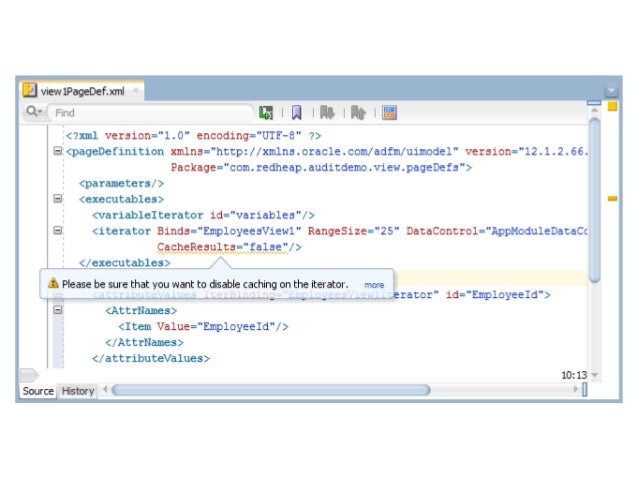Click the RangeSize="25" attribute
The height and width of the screenshot is (479, 638).
354,231
